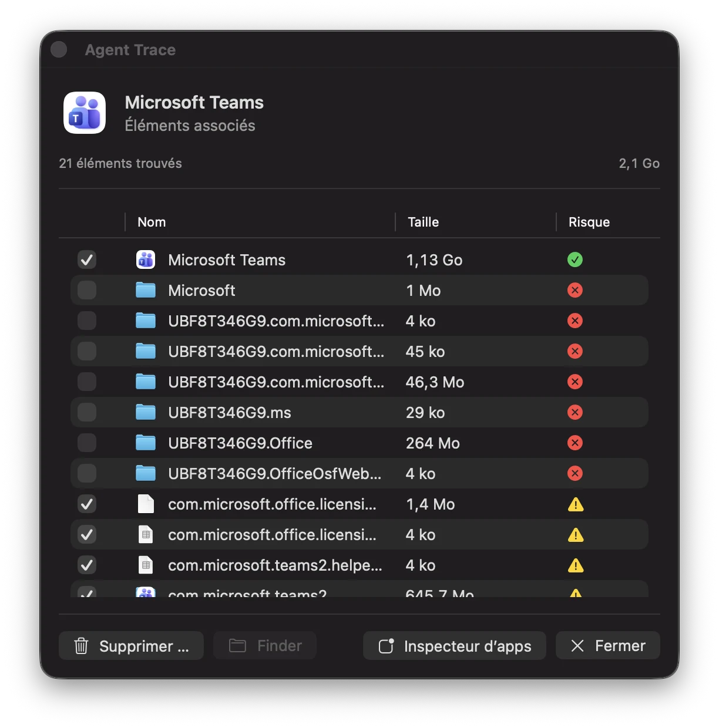Viewport: 719px width, 728px height.
Task: Uncheck the Microsoft Teams 1,13 Go checkbox
Action: pos(87,259)
